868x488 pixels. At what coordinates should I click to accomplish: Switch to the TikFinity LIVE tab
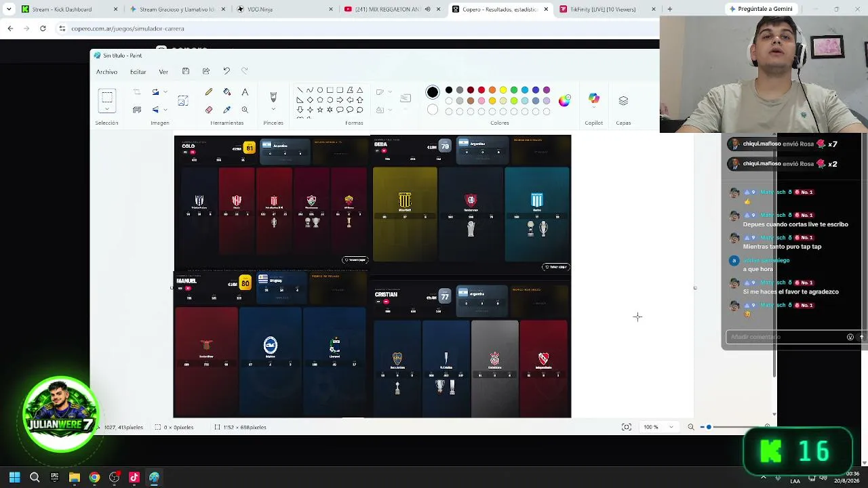(608, 9)
